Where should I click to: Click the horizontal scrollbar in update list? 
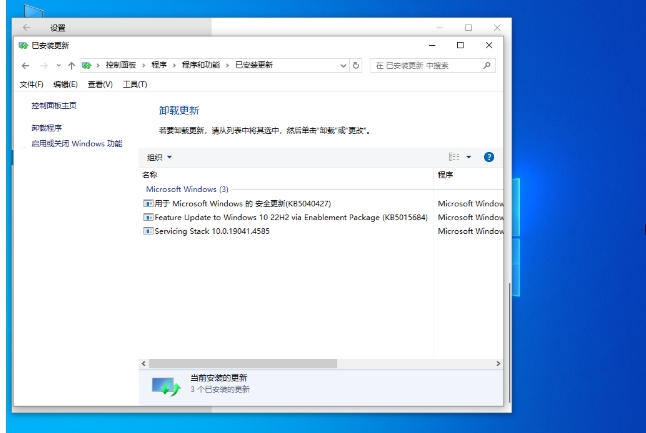(x=240, y=364)
